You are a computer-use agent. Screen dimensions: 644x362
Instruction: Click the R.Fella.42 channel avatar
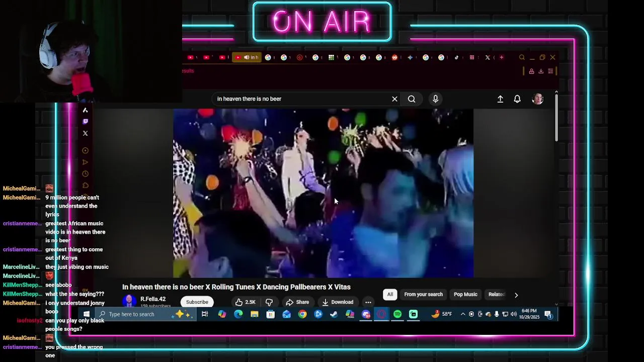click(129, 301)
